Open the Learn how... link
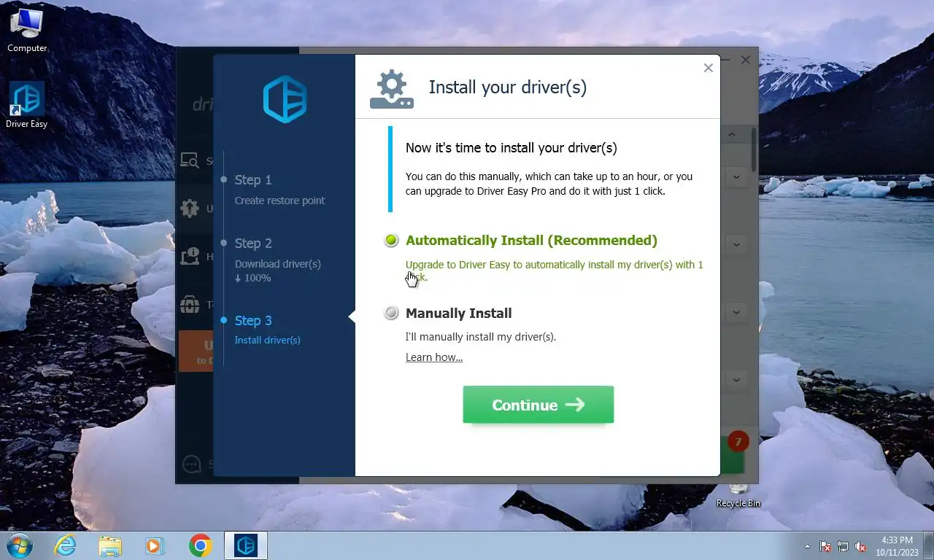934x560 pixels. coord(434,357)
